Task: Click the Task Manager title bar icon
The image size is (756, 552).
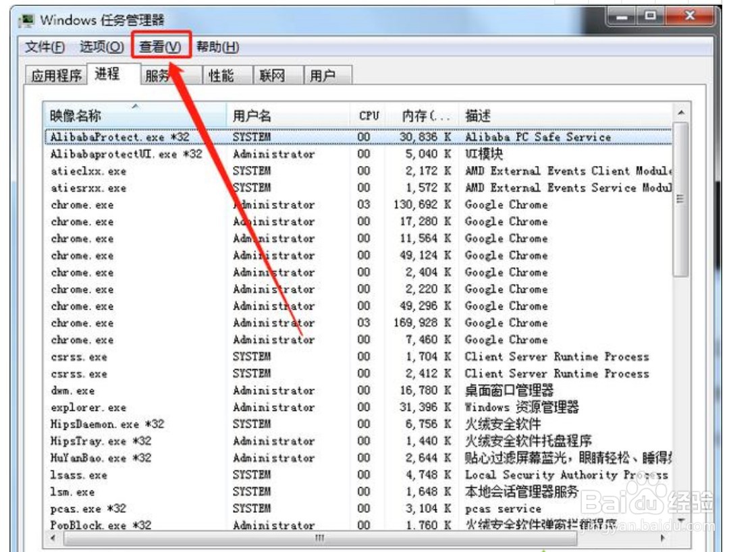Action: tap(26, 20)
